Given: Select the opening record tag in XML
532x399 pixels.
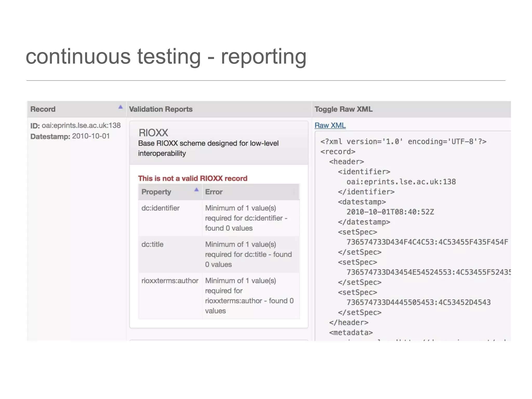Looking at the screenshot, I should 338,152.
